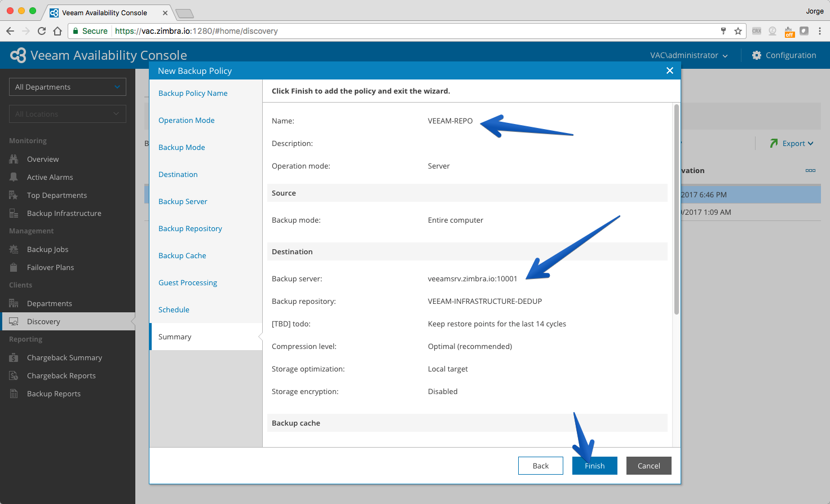Click the Secure padlock site info
The image size is (830, 504).
[x=90, y=31]
